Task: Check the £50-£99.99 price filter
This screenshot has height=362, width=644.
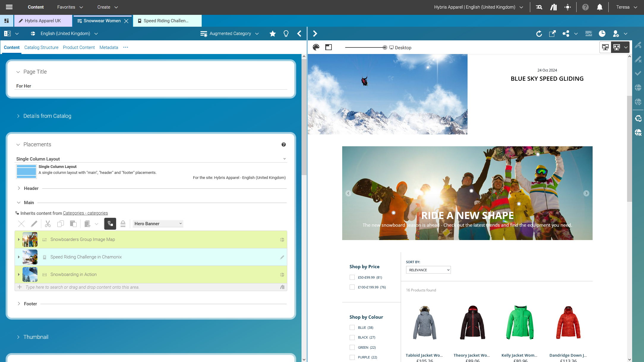Action: tap(352, 277)
